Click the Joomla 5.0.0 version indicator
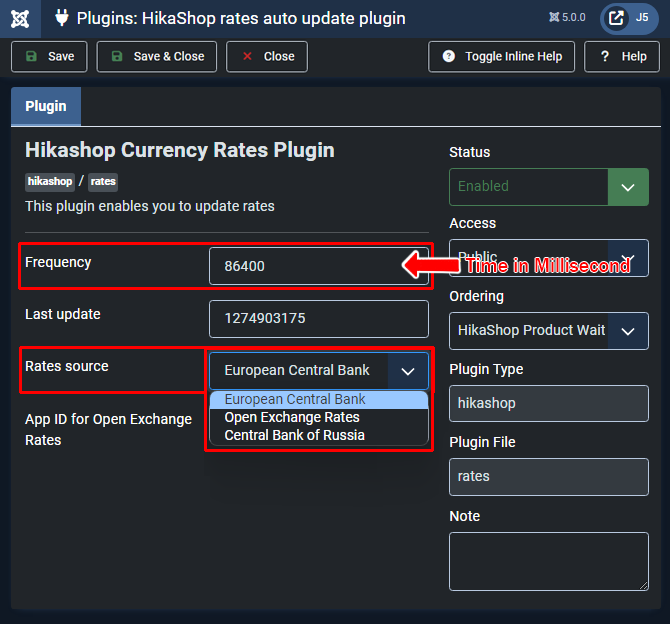 coord(567,18)
